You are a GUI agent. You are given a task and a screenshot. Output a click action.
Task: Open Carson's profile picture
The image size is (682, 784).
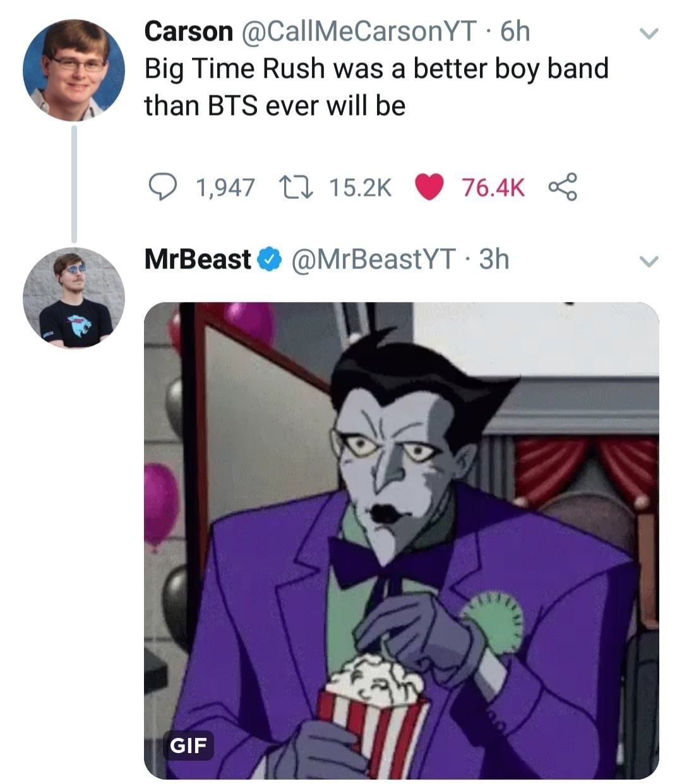pyautogui.click(x=74, y=69)
